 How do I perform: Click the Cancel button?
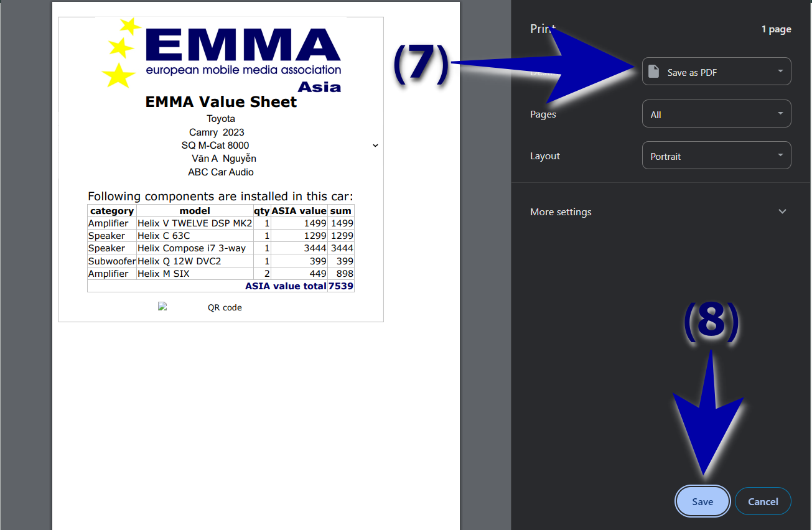point(763,501)
